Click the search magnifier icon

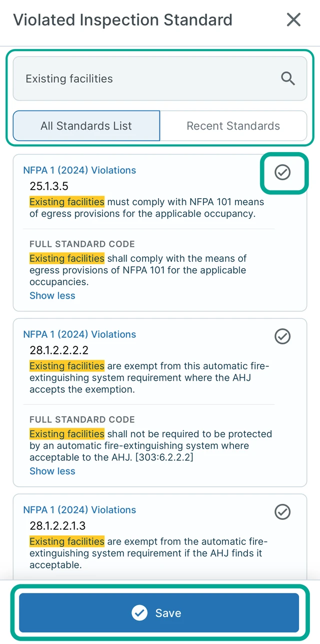288,79
